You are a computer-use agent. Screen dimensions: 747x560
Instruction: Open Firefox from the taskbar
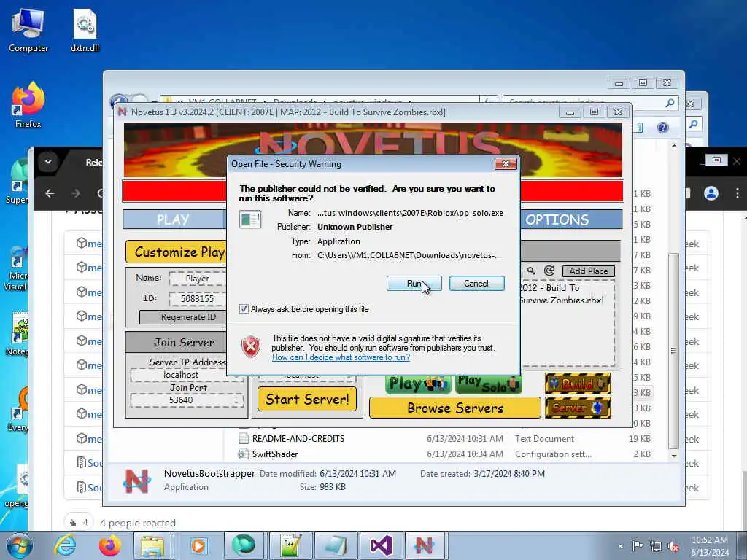point(109,545)
